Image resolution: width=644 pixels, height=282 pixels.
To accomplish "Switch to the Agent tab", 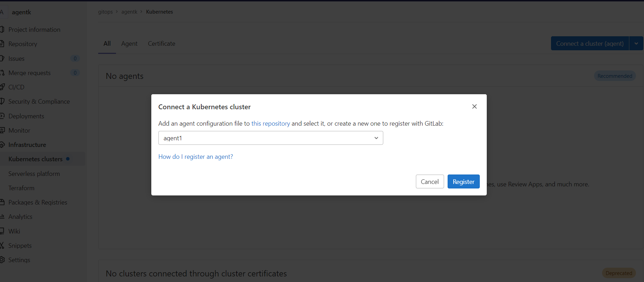I will coord(129,44).
